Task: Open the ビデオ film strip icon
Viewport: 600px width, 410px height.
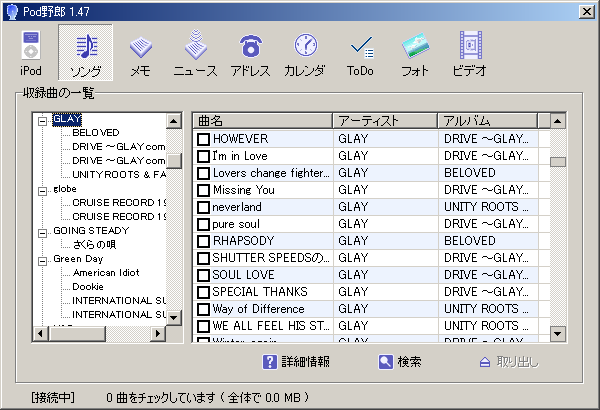Action: point(471,45)
